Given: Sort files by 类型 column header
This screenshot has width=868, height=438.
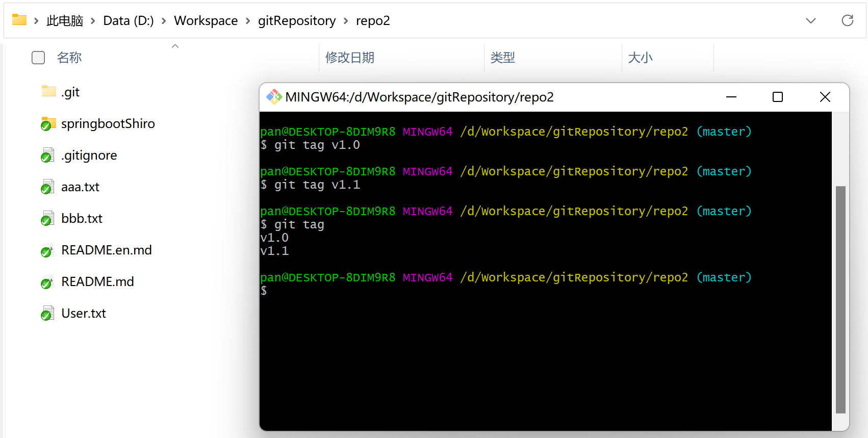Looking at the screenshot, I should 502,58.
